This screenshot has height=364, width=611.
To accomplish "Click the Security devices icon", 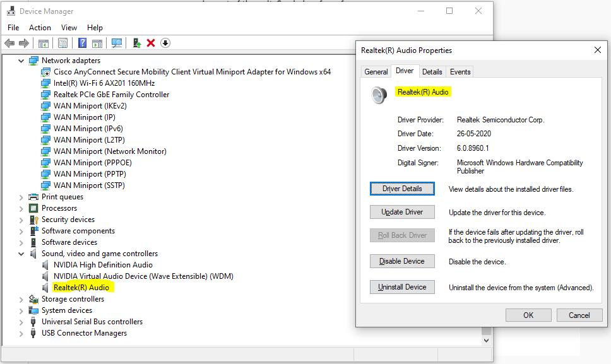I will [x=34, y=220].
